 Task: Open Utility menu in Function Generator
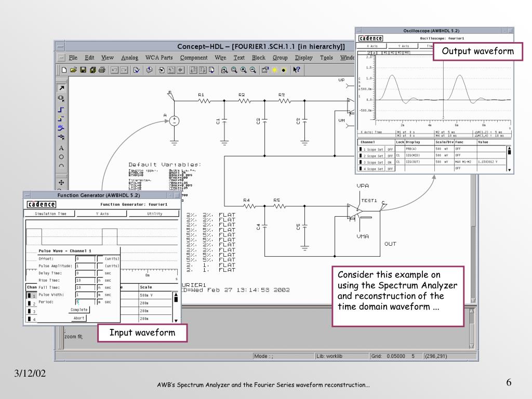pyautogui.click(x=154, y=214)
